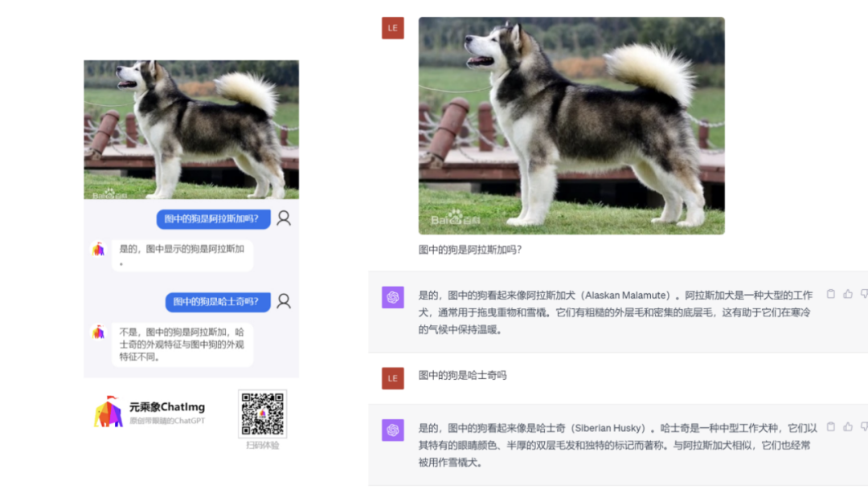
Task: Select the purple ChatGPT avatar on first reply
Action: click(x=392, y=297)
